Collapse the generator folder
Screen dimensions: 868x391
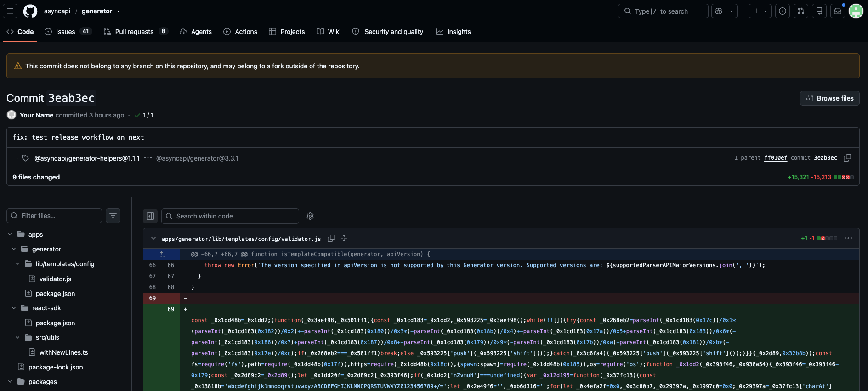click(x=14, y=249)
